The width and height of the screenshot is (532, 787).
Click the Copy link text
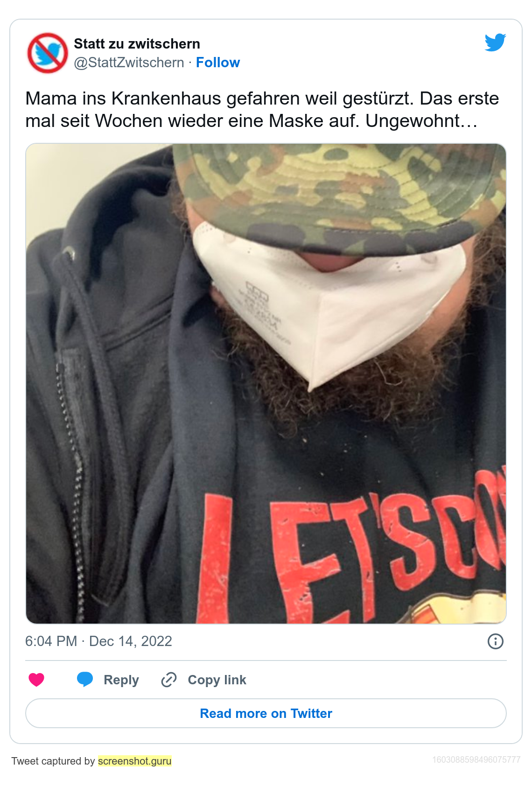[217, 680]
